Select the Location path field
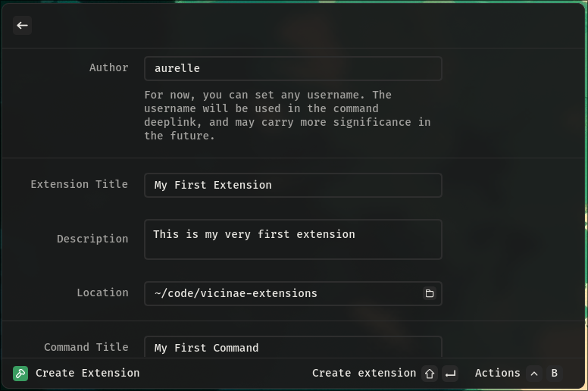 (293, 293)
